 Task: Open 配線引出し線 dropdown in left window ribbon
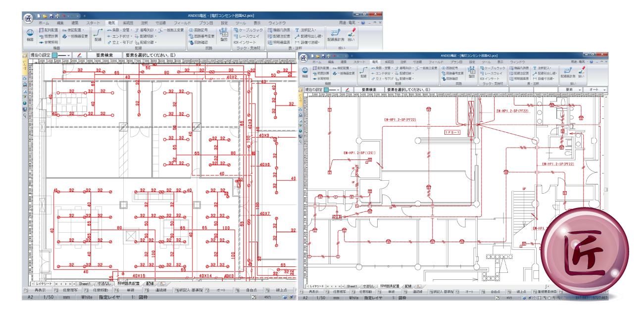[308, 36]
